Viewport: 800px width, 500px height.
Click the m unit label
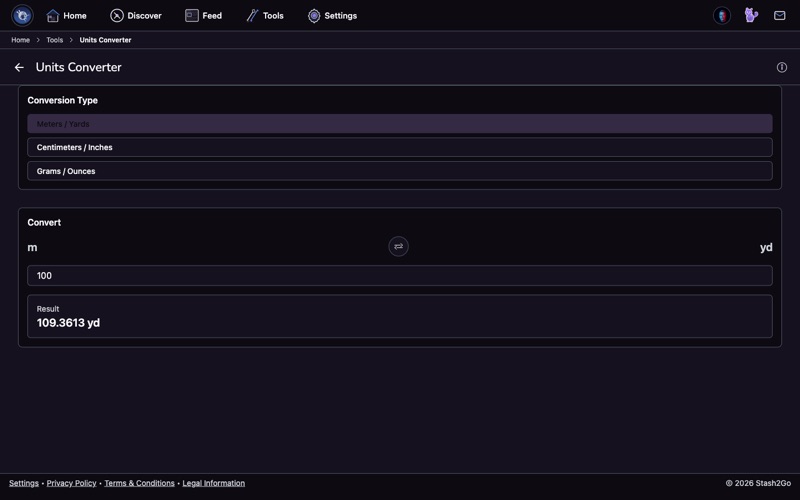click(32, 247)
